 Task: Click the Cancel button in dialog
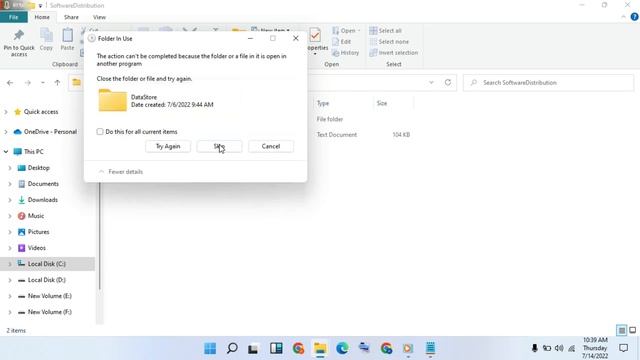click(271, 146)
